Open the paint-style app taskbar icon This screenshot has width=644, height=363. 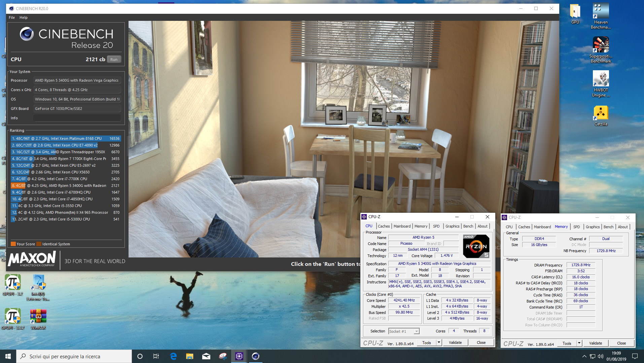[x=223, y=356]
